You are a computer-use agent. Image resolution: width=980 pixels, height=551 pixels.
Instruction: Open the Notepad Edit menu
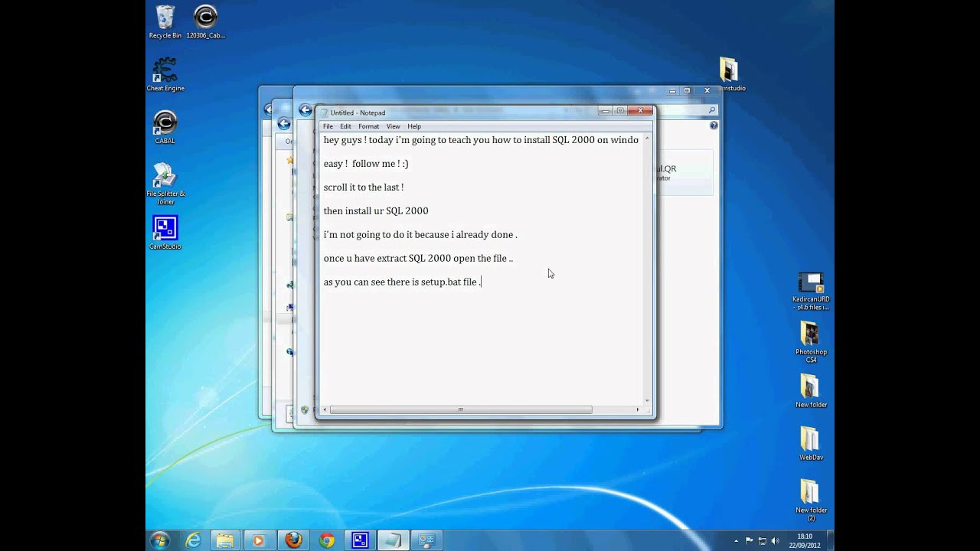(345, 126)
